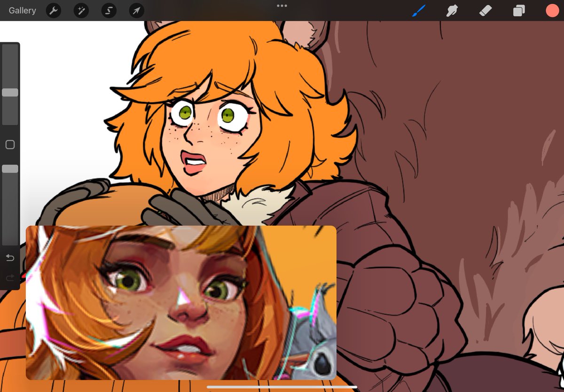Tap the opacity slider handle
Image resolution: width=564 pixels, height=392 pixels.
coord(10,168)
